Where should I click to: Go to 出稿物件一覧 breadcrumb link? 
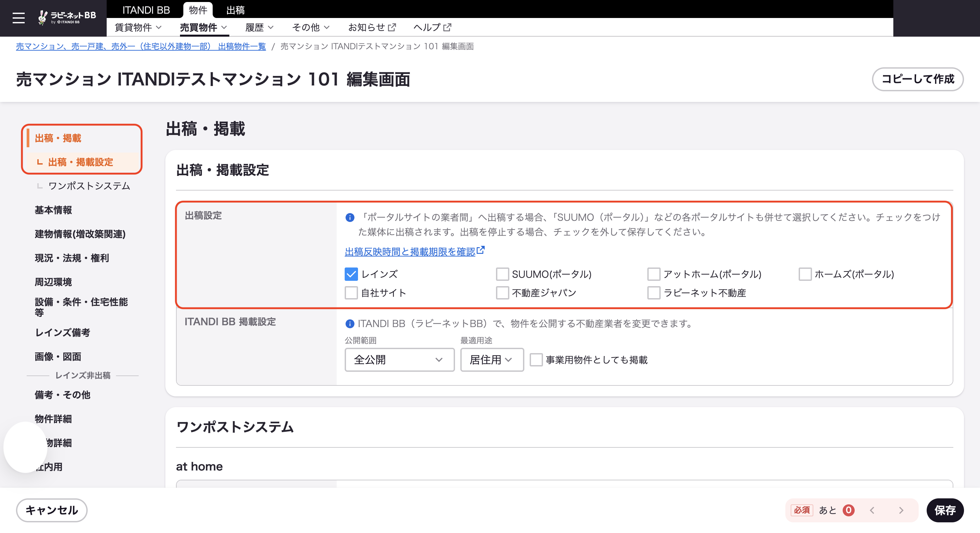coord(141,46)
